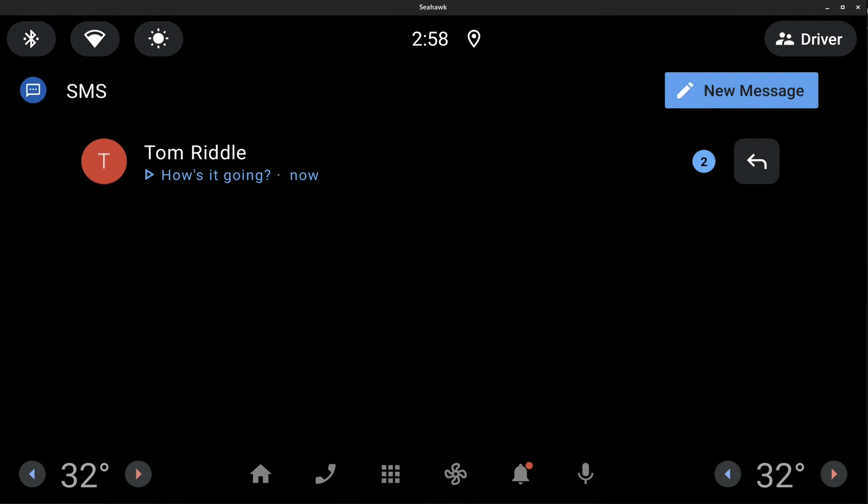This screenshot has height=504, width=868.
Task: Toggle the Wi-Fi icon
Action: (94, 38)
